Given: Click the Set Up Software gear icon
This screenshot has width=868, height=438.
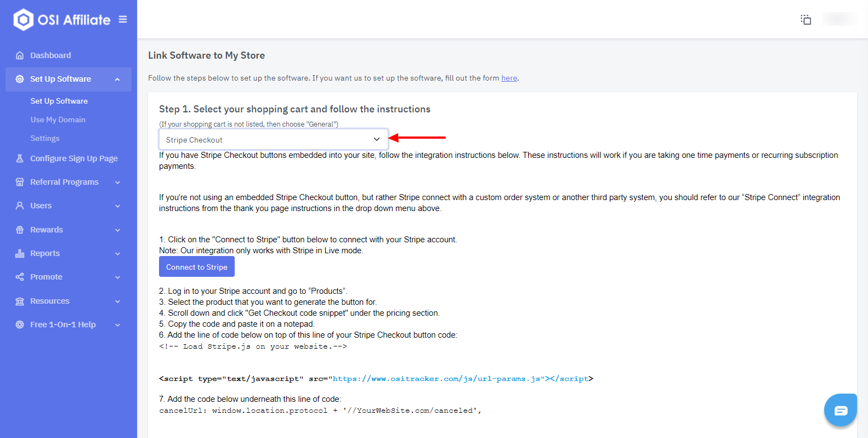Looking at the screenshot, I should [20, 79].
